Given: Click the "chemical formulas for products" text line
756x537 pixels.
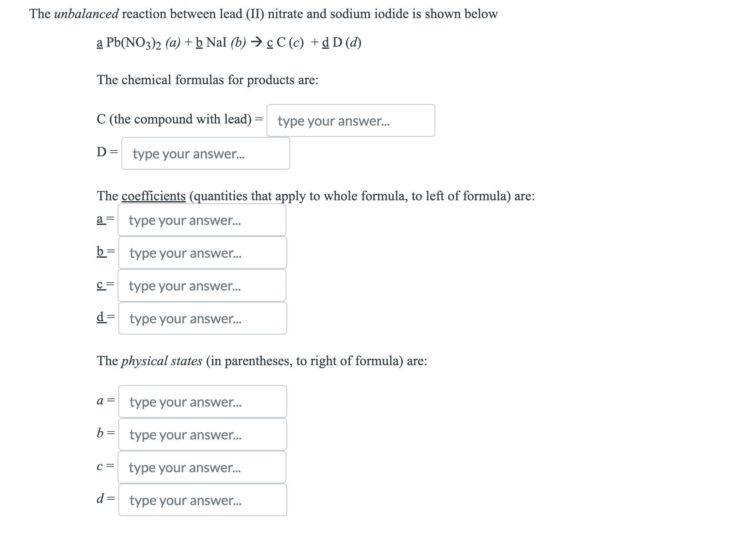Looking at the screenshot, I should [207, 80].
